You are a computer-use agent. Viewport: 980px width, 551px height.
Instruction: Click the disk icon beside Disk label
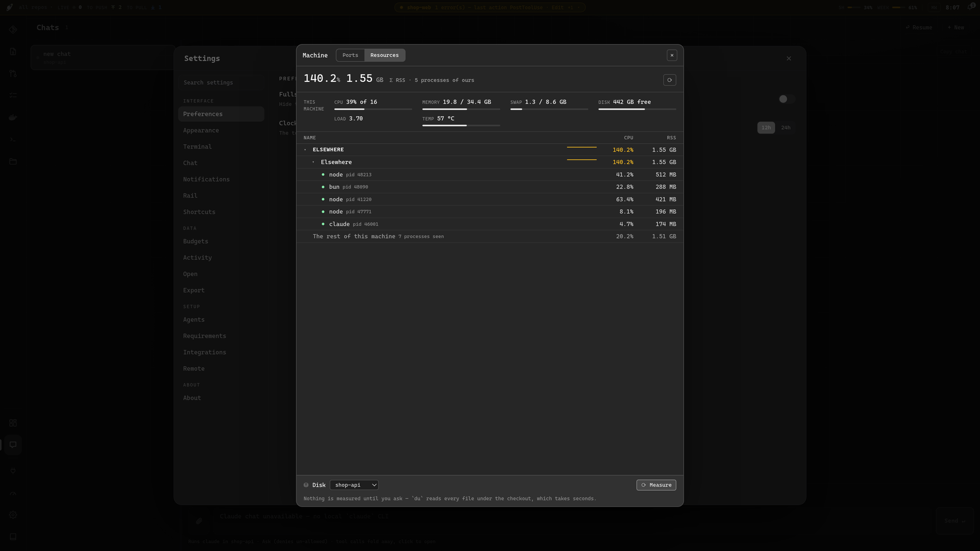click(x=306, y=485)
